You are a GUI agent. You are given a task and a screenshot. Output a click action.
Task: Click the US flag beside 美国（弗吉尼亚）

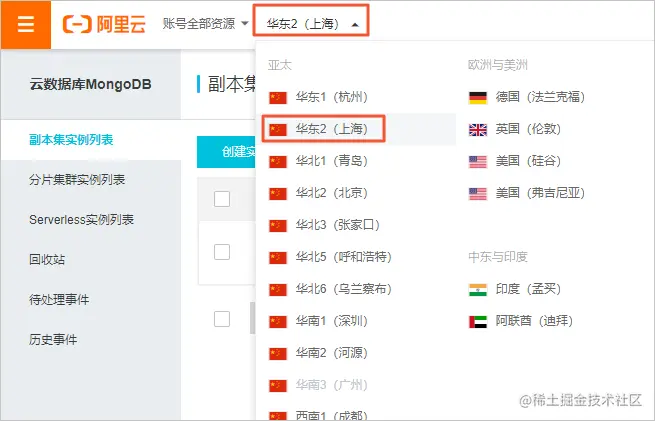[478, 194]
